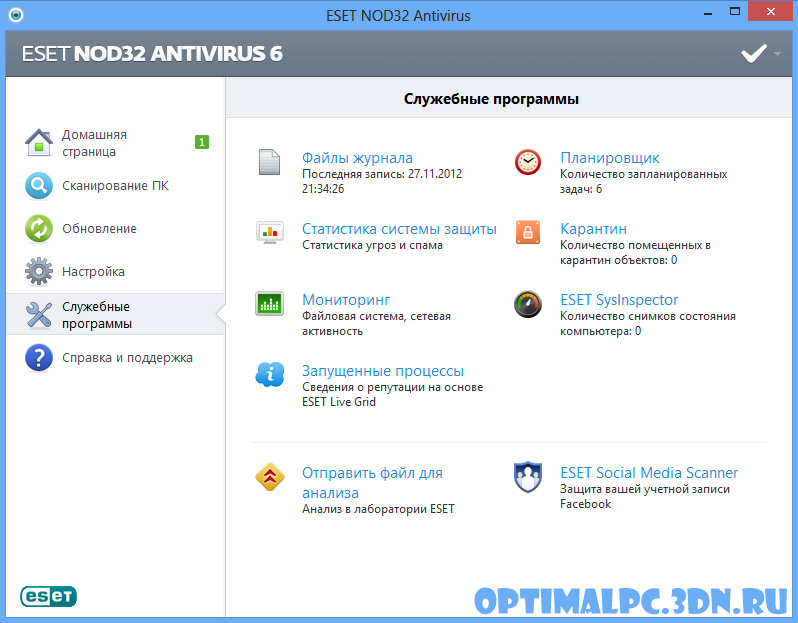The image size is (798, 623).
Task: Click the yellow diamond submit file icon
Action: (x=270, y=477)
